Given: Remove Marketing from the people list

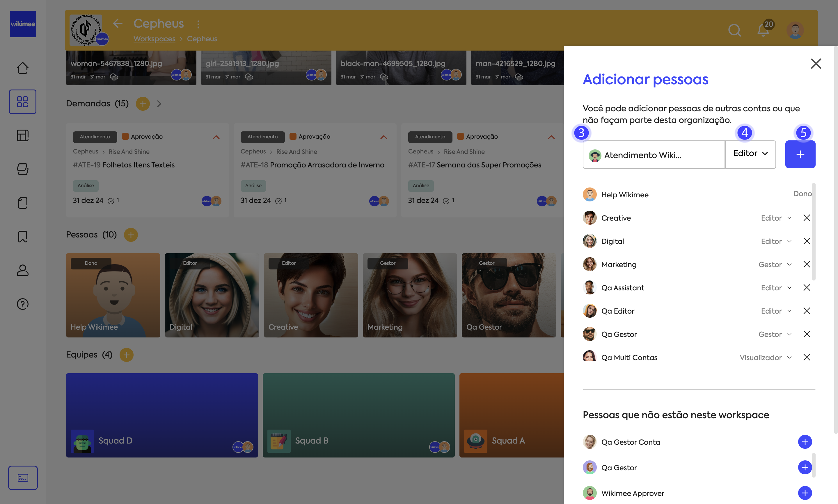Looking at the screenshot, I should [x=806, y=264].
